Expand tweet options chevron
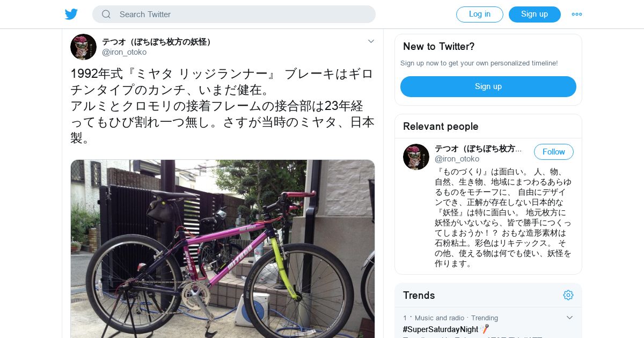Image resolution: width=644 pixels, height=338 pixels. pyautogui.click(x=371, y=41)
